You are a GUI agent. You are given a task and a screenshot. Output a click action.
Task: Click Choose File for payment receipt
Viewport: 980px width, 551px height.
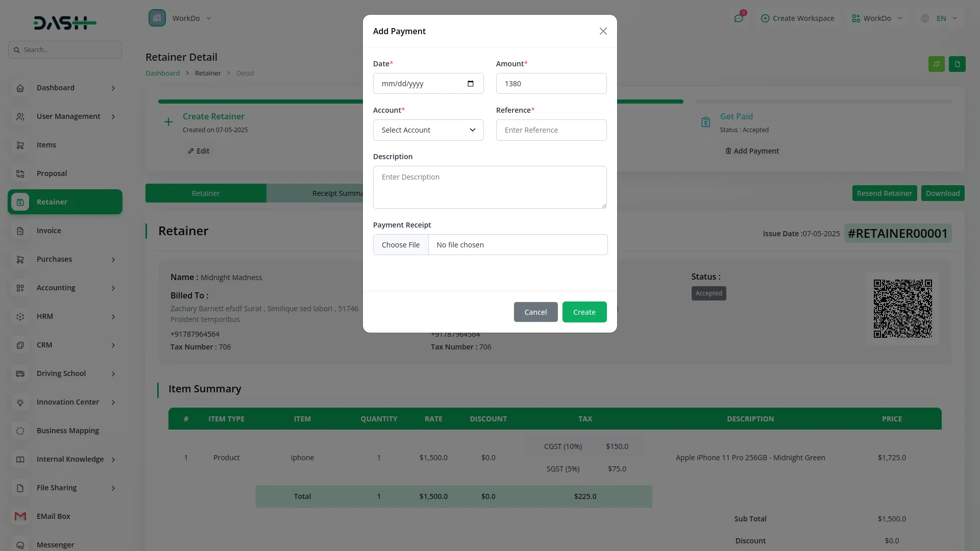[401, 245]
